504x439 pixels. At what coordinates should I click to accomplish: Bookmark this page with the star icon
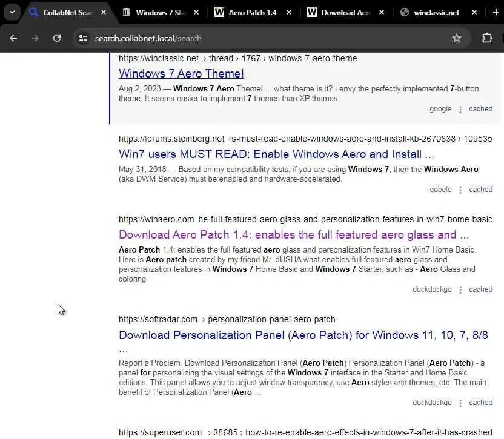tap(456, 39)
